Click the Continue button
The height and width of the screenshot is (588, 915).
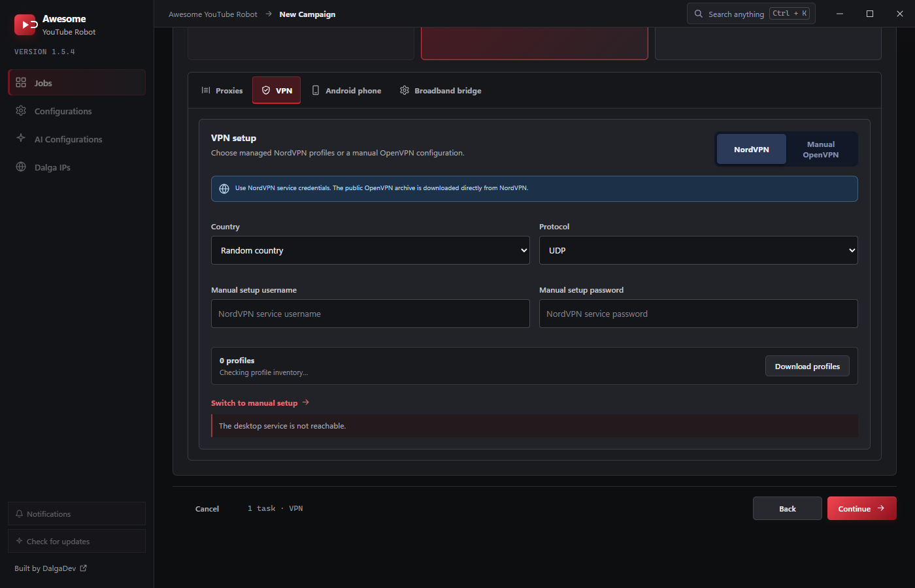click(x=862, y=508)
